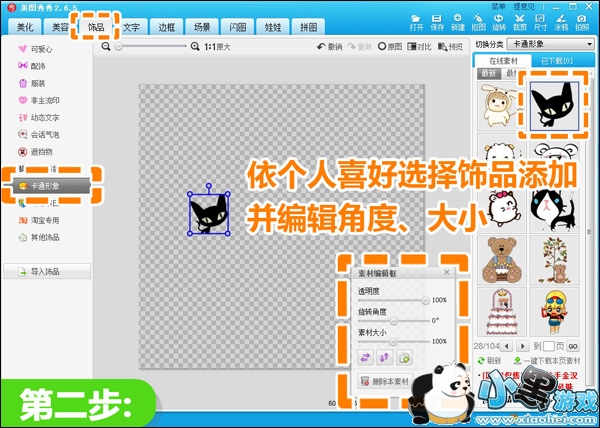Screen dimensions: 600x428
Task: Open the 已下载[0] tab
Action: click(557, 61)
